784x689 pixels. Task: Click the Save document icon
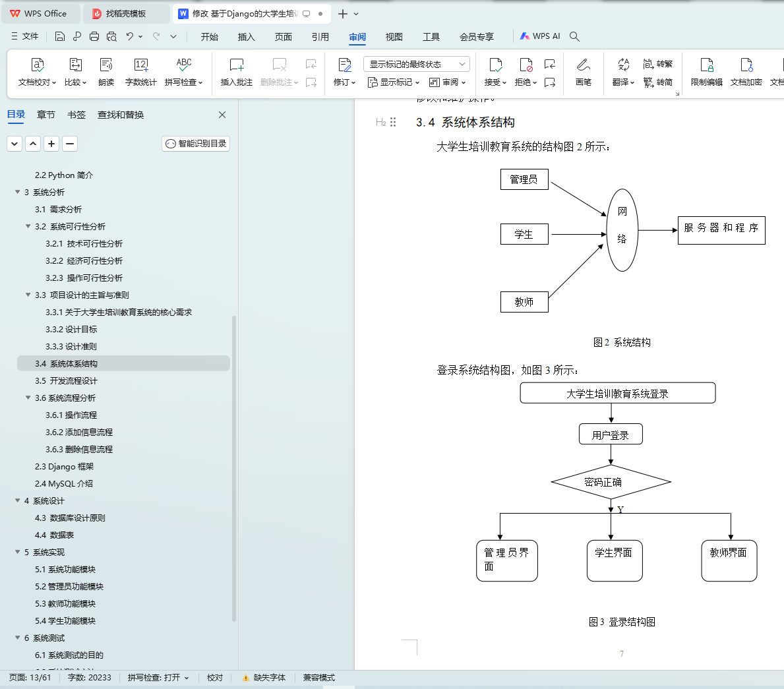point(59,36)
